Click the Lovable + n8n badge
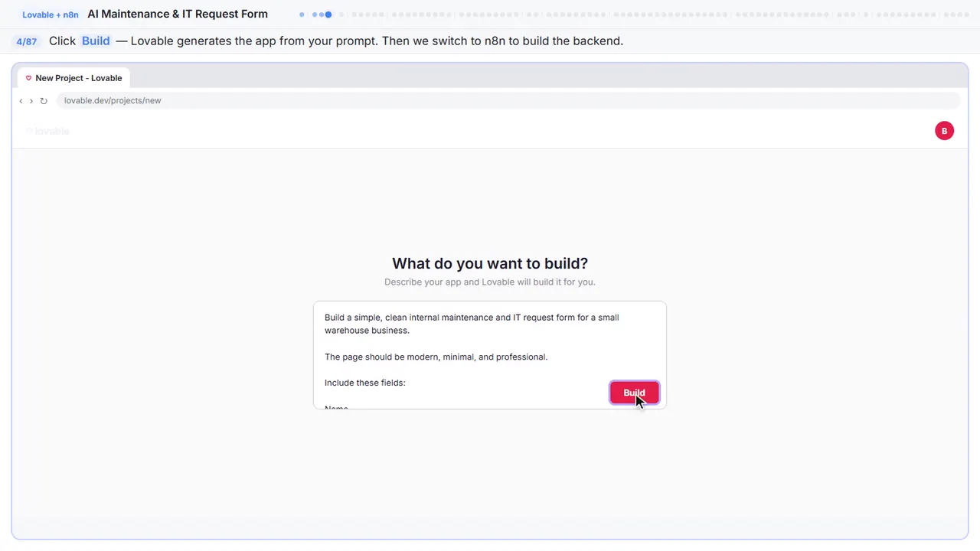This screenshot has width=980, height=551. coord(51,15)
